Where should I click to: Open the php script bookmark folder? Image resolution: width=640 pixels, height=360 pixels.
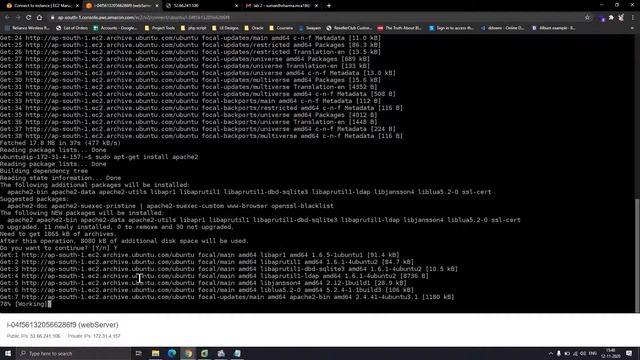pyautogui.click(x=193, y=28)
